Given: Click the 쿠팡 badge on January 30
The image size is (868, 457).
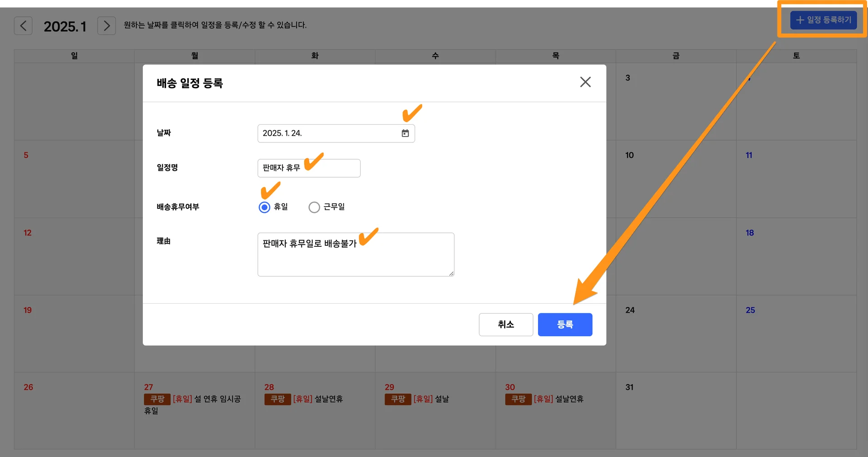Looking at the screenshot, I should point(518,399).
